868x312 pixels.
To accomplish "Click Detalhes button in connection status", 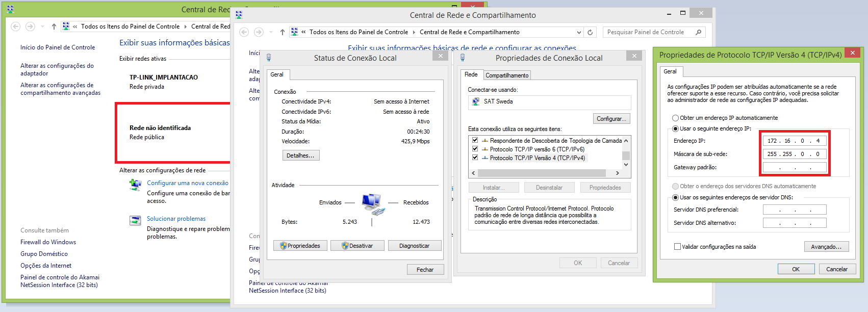I will point(301,155).
